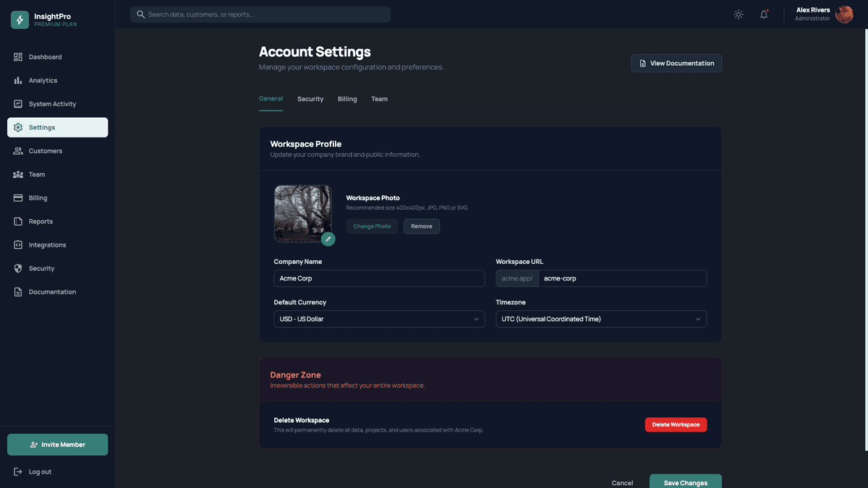This screenshot has height=488, width=868.
Task: Open notifications via the bell icon
Action: 763,14
